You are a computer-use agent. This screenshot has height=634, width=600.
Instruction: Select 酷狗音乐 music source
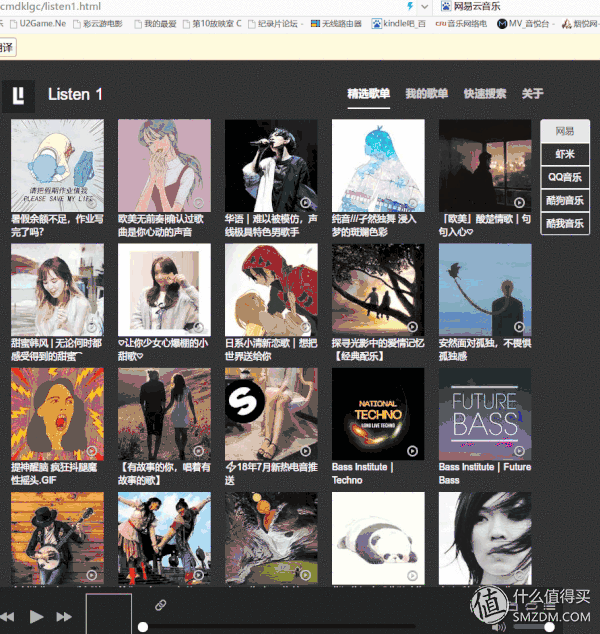point(565,200)
